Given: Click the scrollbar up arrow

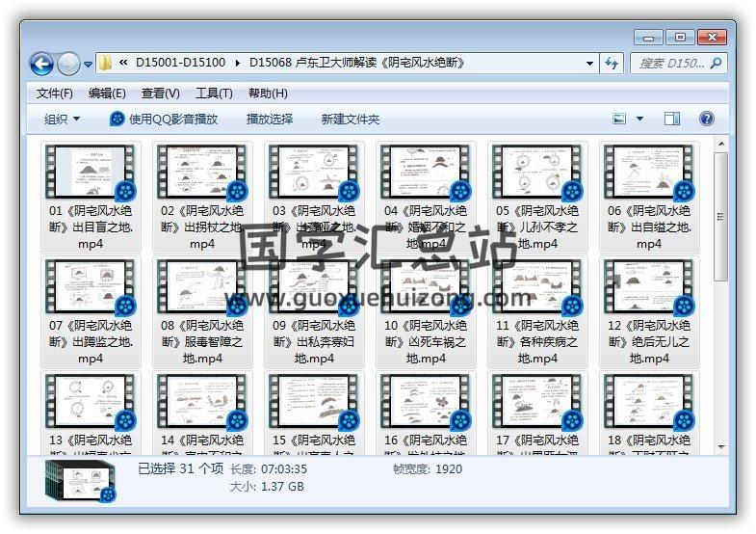Looking at the screenshot, I should [721, 144].
